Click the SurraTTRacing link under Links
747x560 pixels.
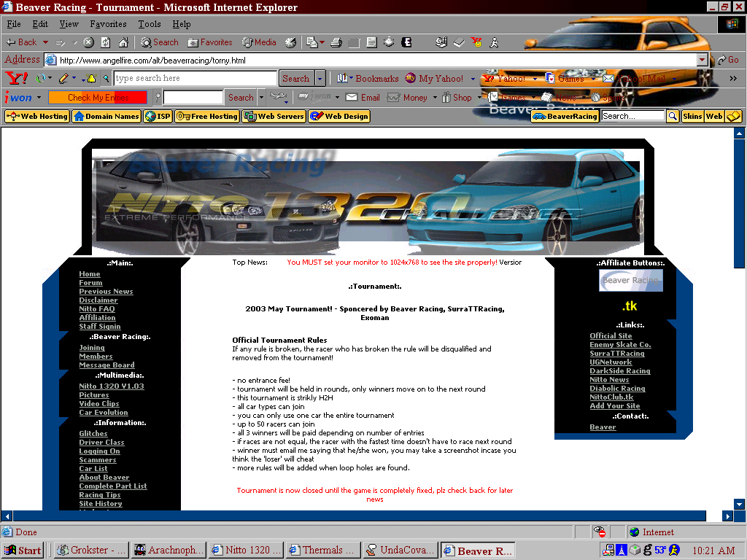tap(616, 354)
